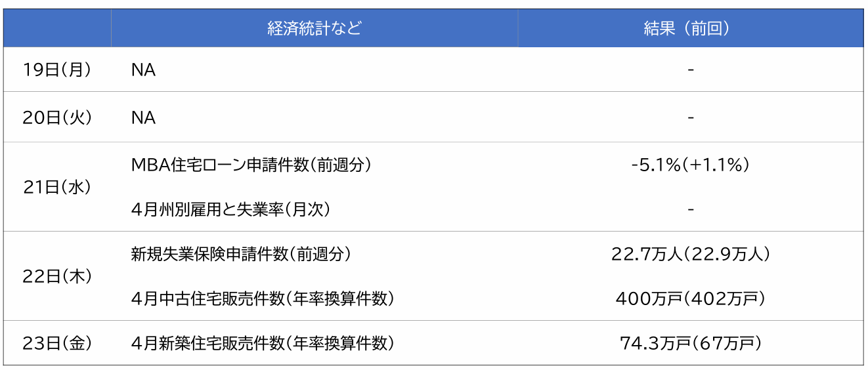Click MBA住宅ローン申請件数(前週分) text
This screenshot has width=868, height=370.
pyautogui.click(x=251, y=165)
